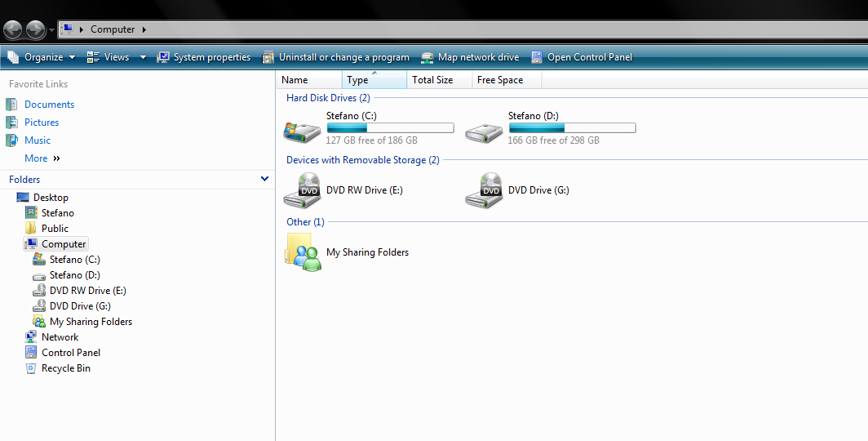The height and width of the screenshot is (441, 868).
Task: Collapse the Other (1) group header
Action: [x=306, y=222]
